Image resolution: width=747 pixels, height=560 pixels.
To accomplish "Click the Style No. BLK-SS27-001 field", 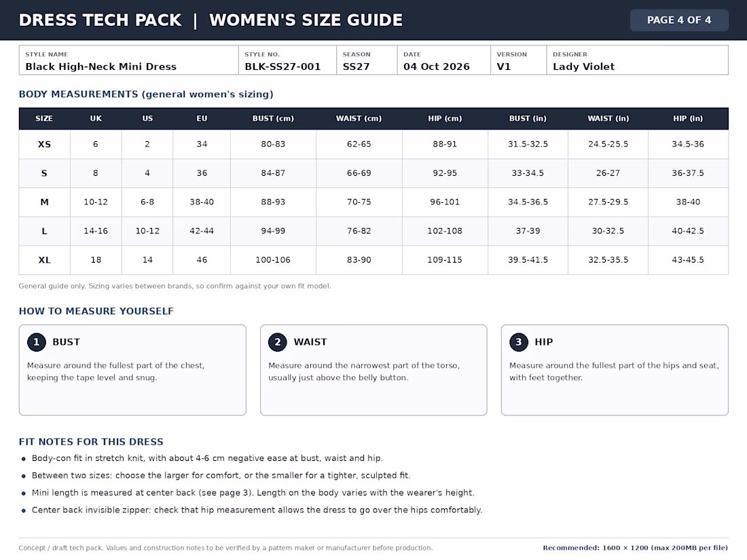I will point(287,60).
